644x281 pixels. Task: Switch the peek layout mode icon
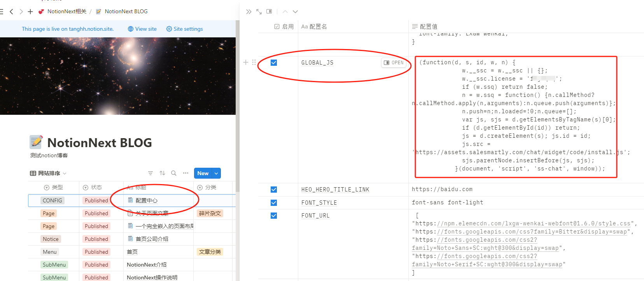pos(269,12)
